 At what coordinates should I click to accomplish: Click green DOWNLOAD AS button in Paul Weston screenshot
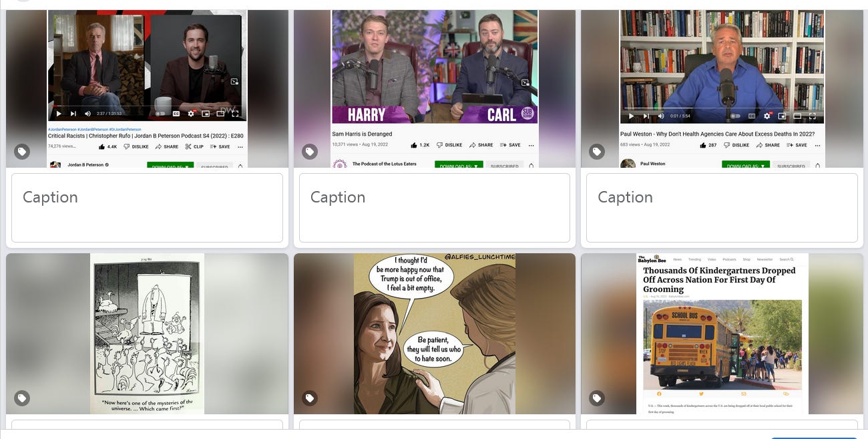(x=745, y=165)
